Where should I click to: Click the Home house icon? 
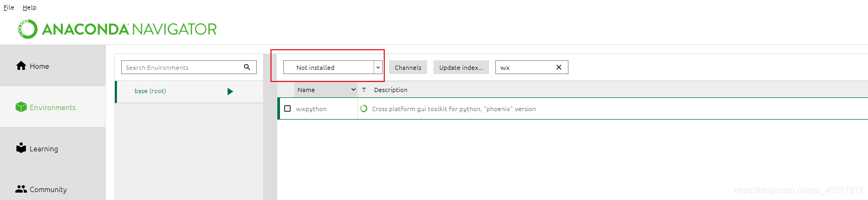(21, 66)
